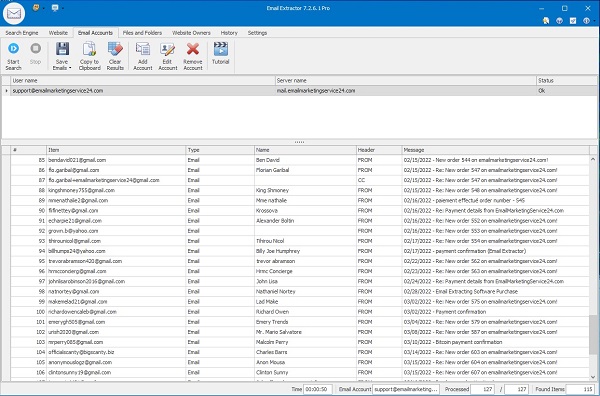The width and height of the screenshot is (600, 396).
Task: Click the results vertical scrollbar thumb
Action: click(593, 335)
